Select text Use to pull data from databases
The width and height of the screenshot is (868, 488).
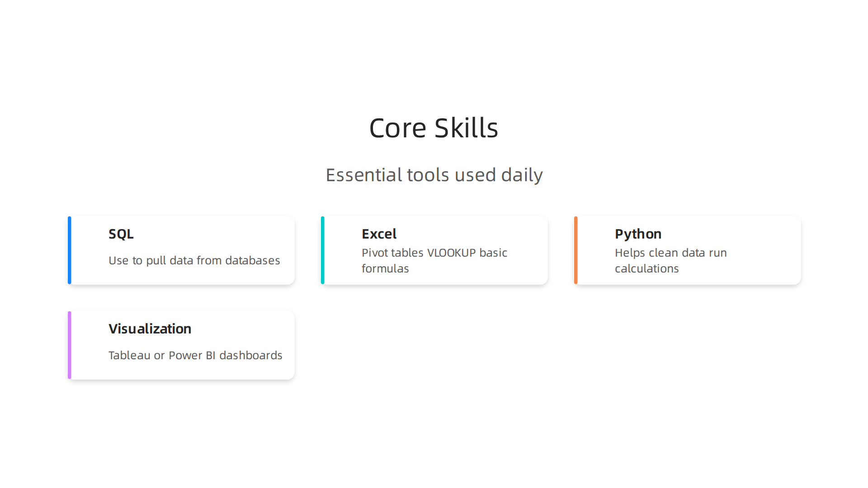point(194,261)
